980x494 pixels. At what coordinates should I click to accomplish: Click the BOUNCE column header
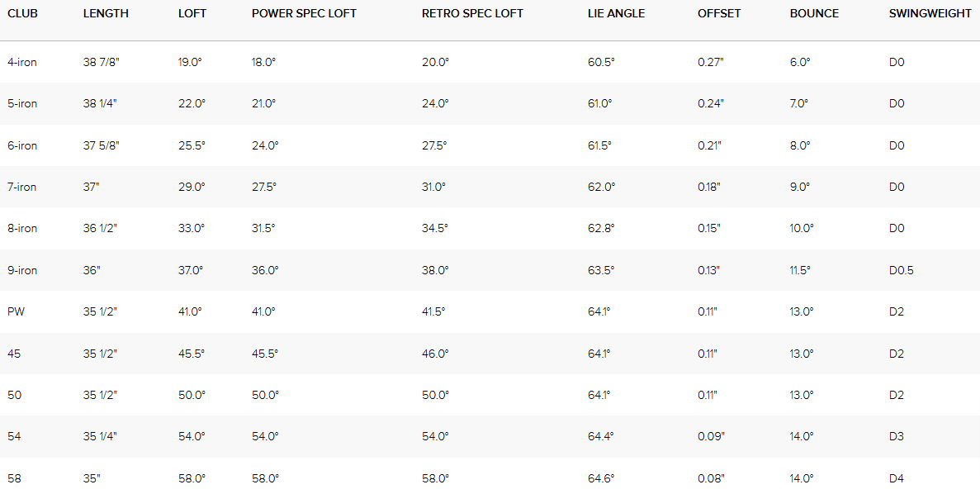[x=814, y=14]
